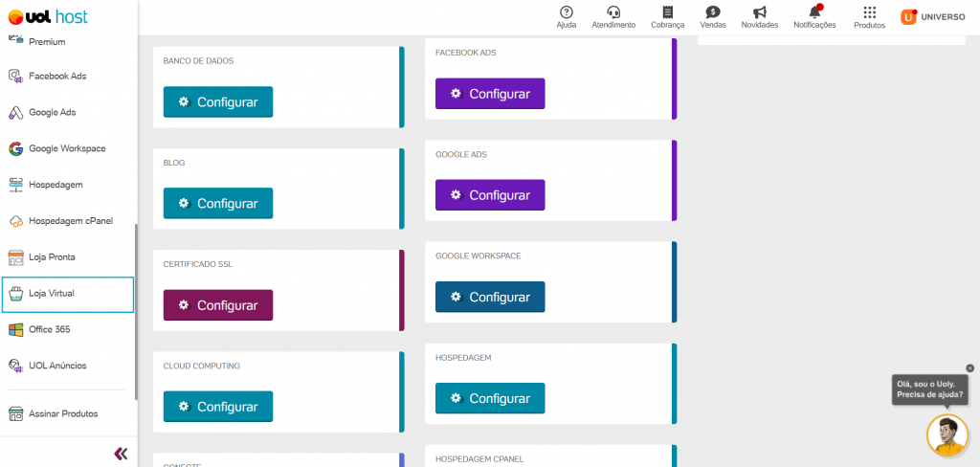Configure Google Workspace
Screen dimensions: 980x467
tap(490, 297)
